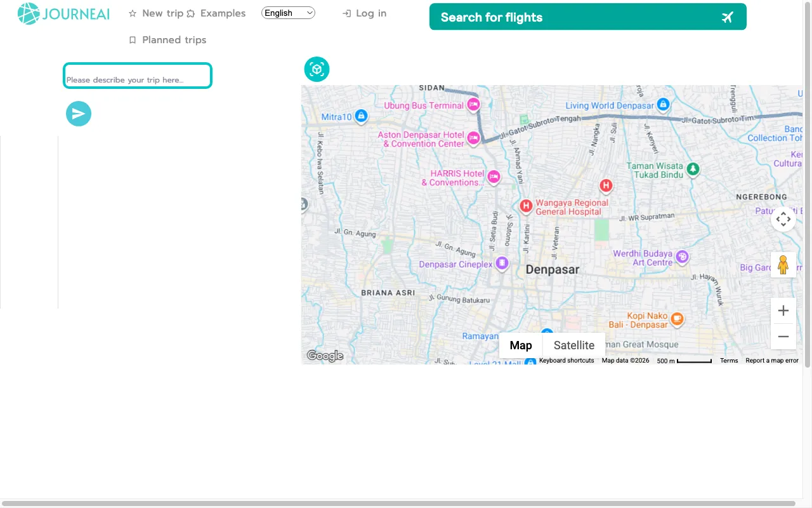
Task: Open the language dropdown showing English
Action: coord(288,13)
